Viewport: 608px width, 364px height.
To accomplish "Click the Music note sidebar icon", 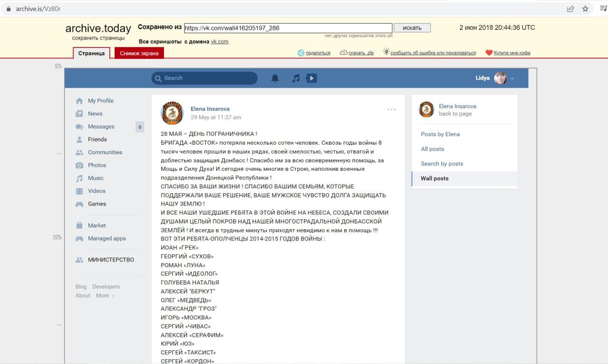I will (x=79, y=178).
